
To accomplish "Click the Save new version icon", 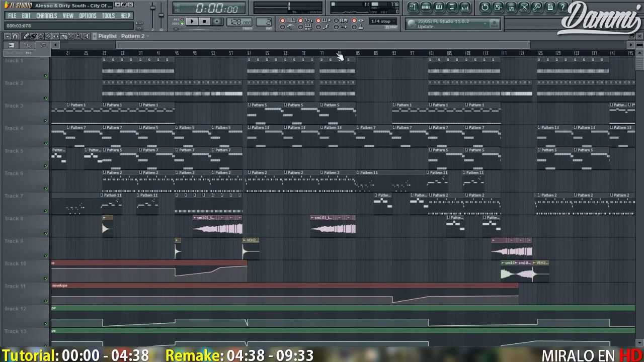I will (511, 7).
